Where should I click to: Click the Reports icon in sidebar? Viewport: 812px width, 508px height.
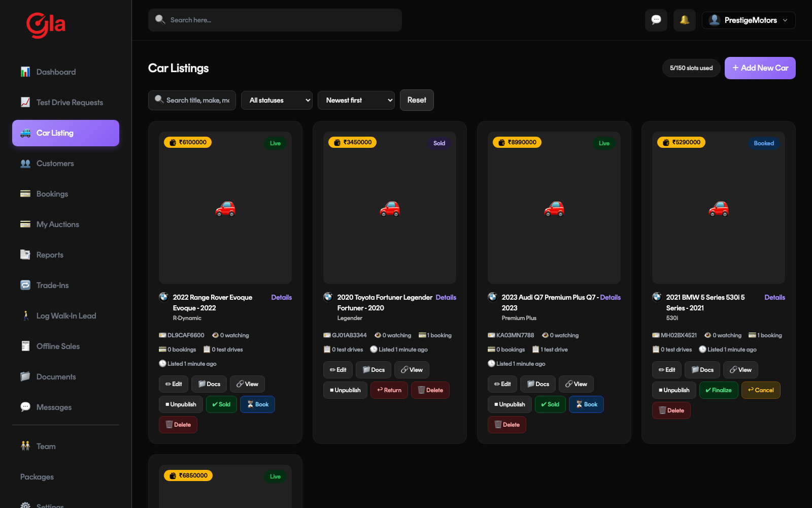tap(25, 255)
